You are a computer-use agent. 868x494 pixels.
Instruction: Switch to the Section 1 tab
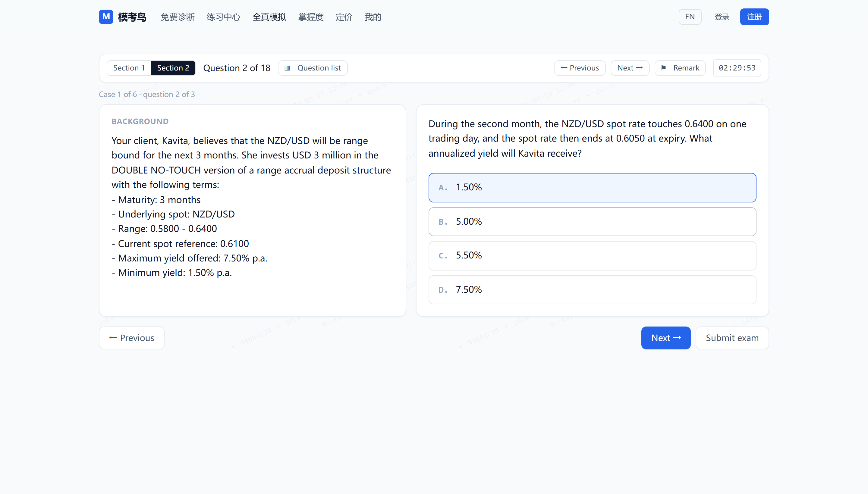129,68
